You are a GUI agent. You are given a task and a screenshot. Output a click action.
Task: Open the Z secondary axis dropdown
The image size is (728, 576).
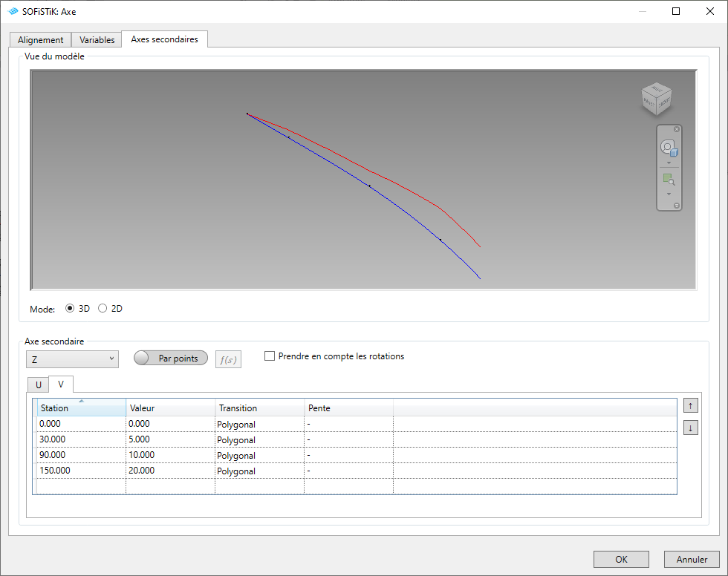[x=71, y=359]
